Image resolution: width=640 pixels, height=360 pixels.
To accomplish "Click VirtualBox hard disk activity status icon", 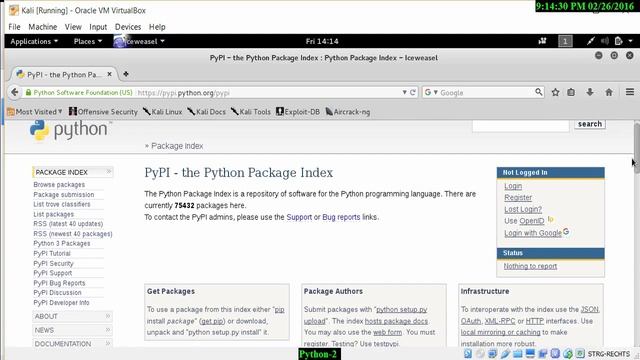I will [468, 353].
